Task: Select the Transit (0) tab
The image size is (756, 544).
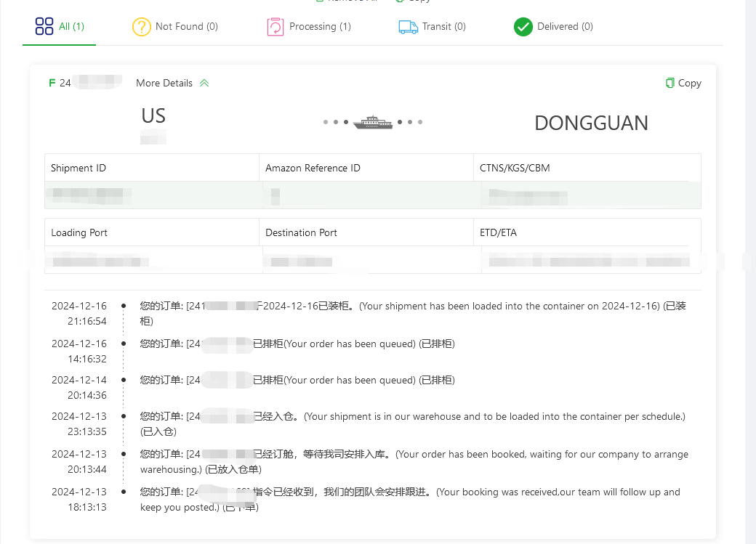Action: (443, 27)
